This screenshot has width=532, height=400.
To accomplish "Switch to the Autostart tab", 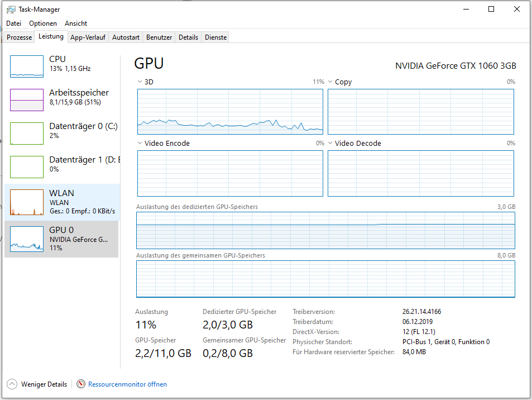I will [126, 37].
